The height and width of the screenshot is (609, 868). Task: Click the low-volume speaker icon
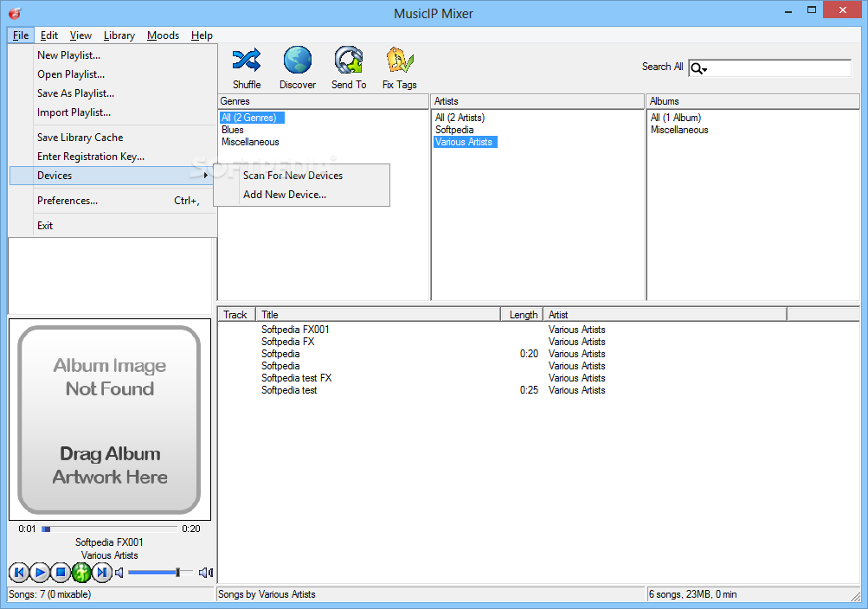tap(119, 573)
